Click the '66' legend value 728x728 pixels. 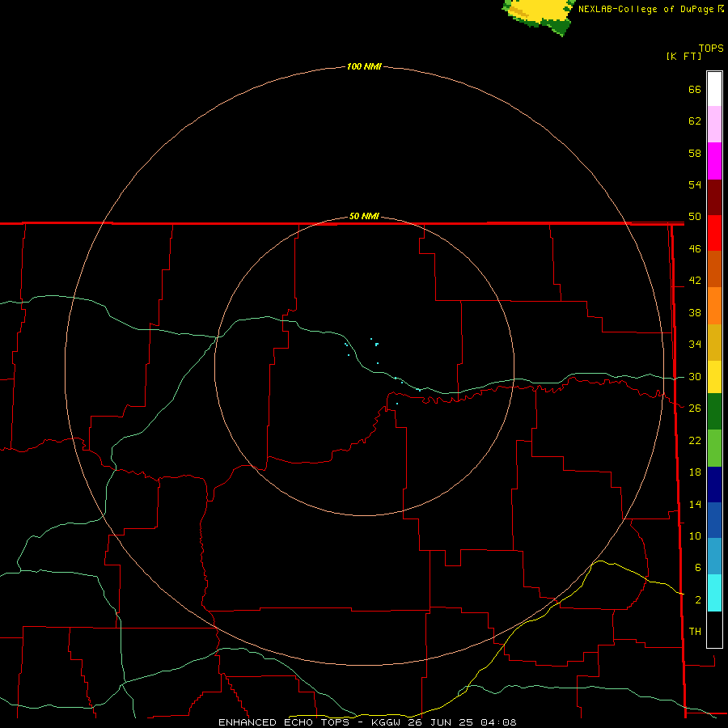pos(695,90)
